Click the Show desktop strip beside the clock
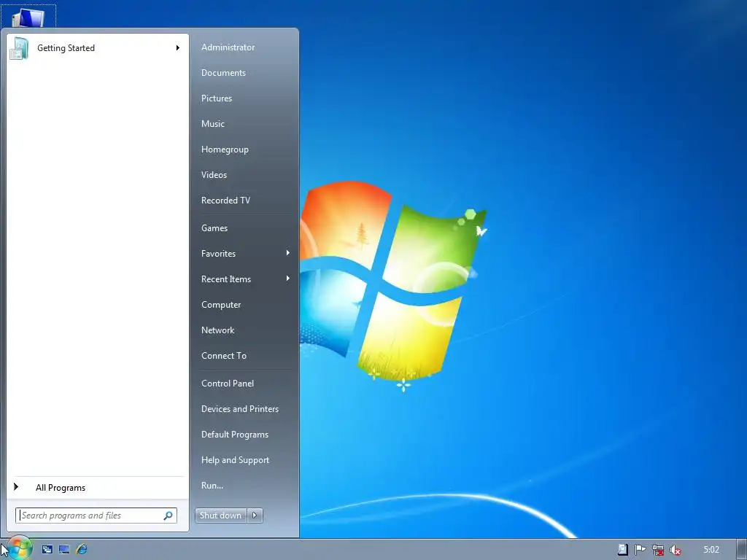The width and height of the screenshot is (747, 560). [741, 550]
